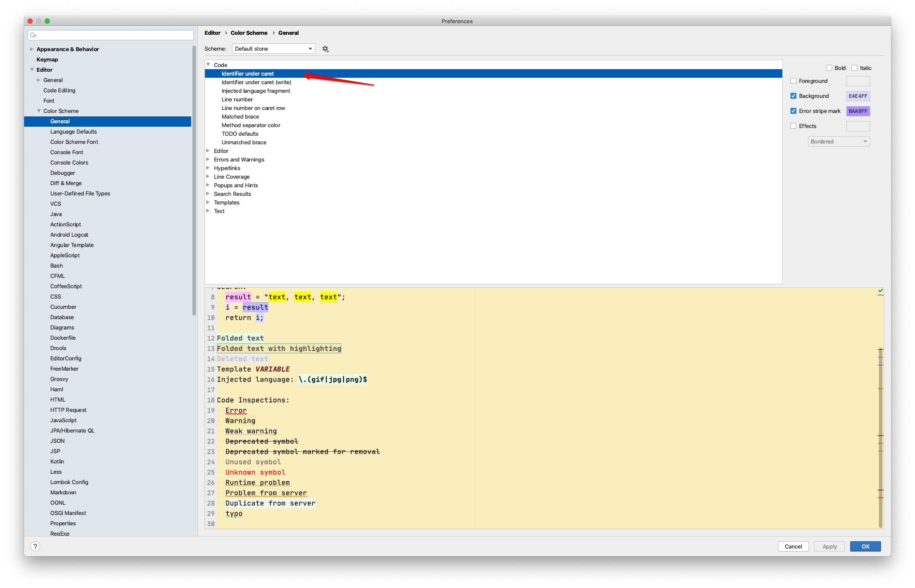The image size is (915, 588).
Task: Enable the Effects checkbox
Action: 793,126
